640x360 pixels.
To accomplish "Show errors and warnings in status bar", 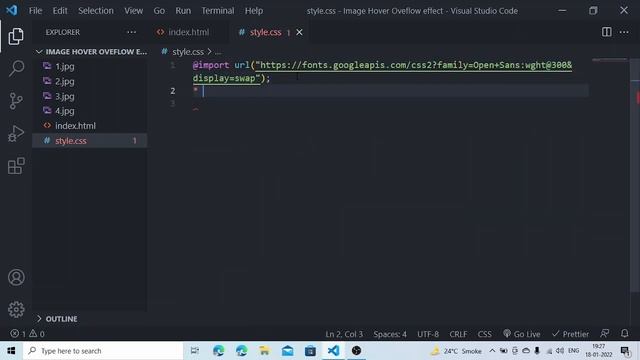I will click(27, 334).
